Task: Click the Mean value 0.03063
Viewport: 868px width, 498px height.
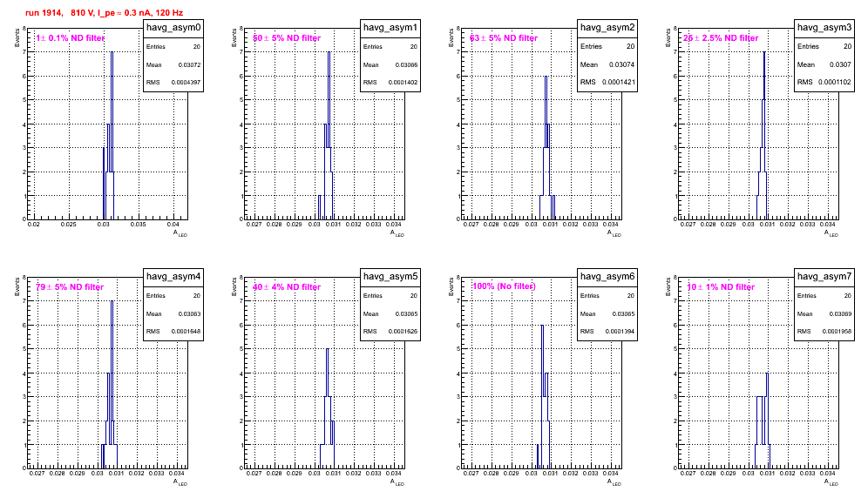Action: [x=189, y=313]
